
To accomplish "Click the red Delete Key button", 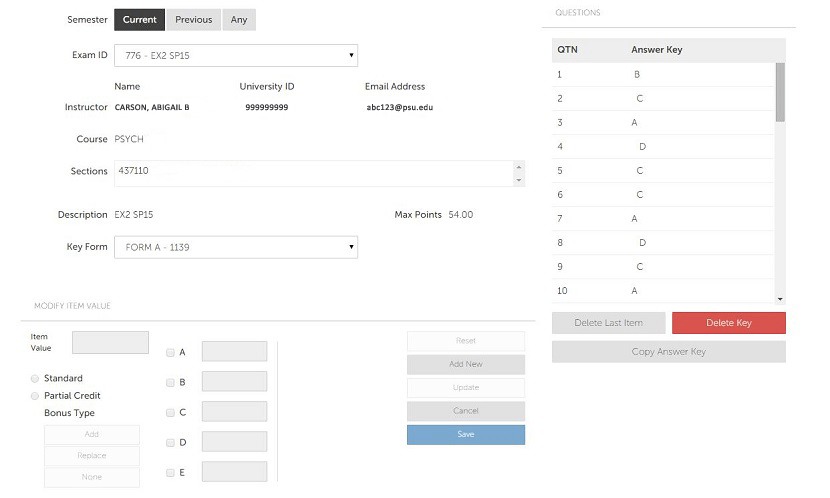I will point(729,323).
